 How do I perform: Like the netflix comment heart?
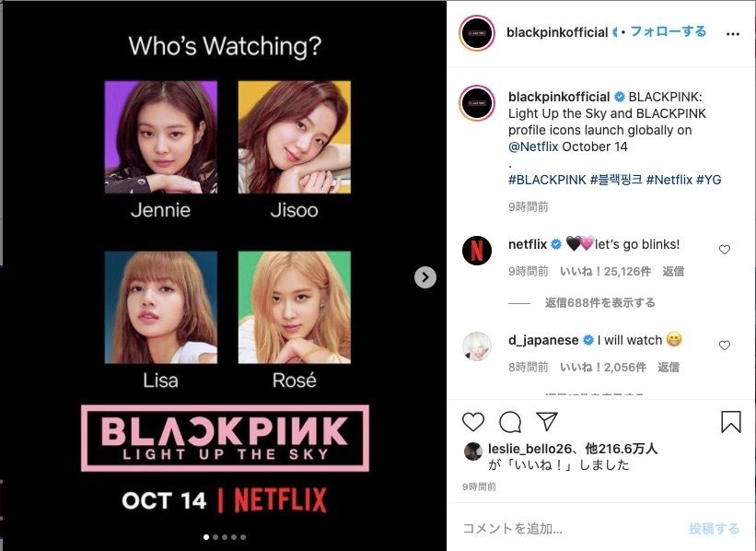[x=724, y=250]
